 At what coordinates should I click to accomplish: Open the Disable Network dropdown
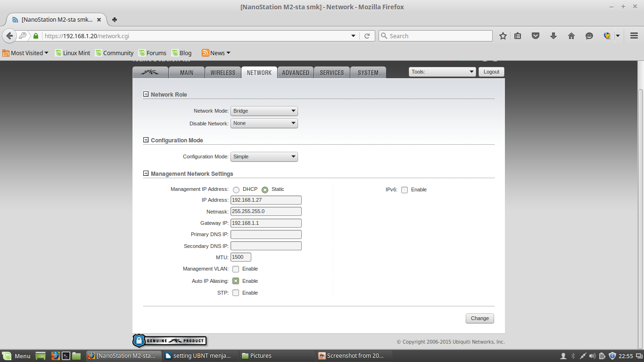pyautogui.click(x=264, y=123)
